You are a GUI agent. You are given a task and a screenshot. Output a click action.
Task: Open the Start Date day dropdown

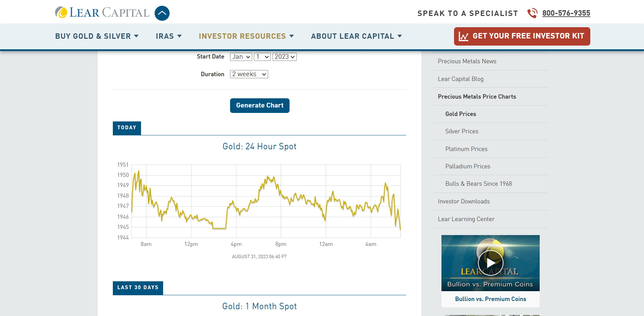click(x=262, y=56)
